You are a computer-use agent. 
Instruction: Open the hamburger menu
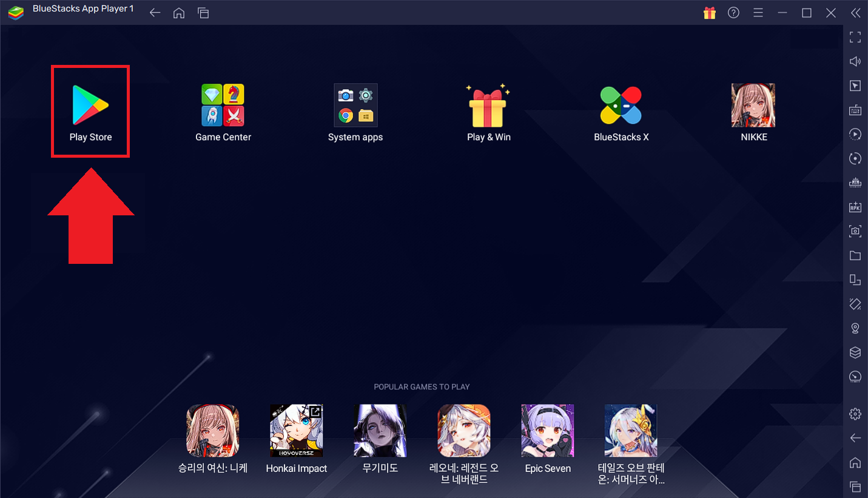(x=758, y=12)
